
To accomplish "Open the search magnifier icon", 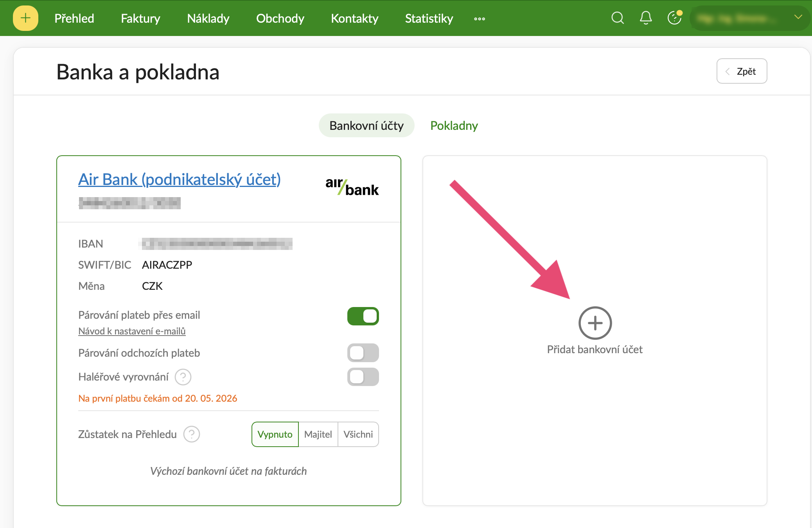I will pos(618,18).
